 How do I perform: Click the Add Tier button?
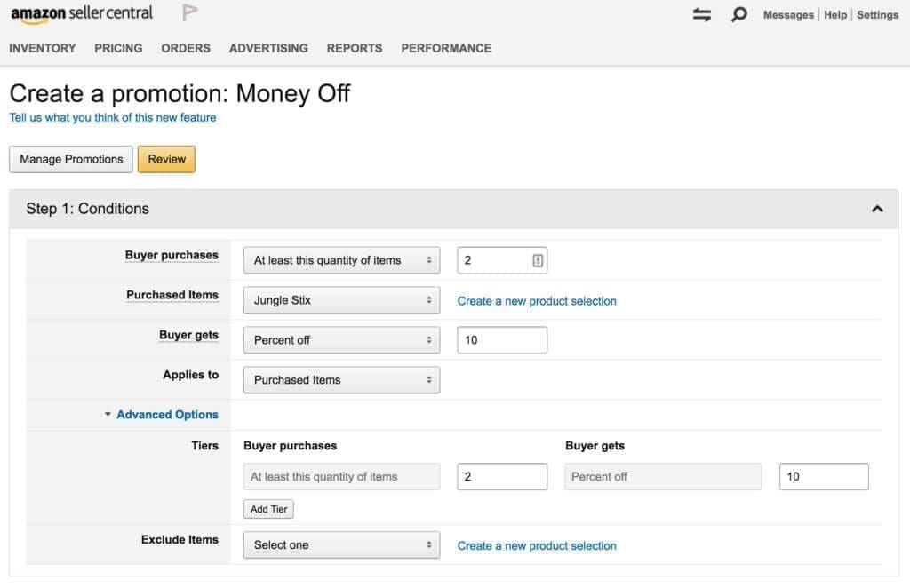click(268, 508)
